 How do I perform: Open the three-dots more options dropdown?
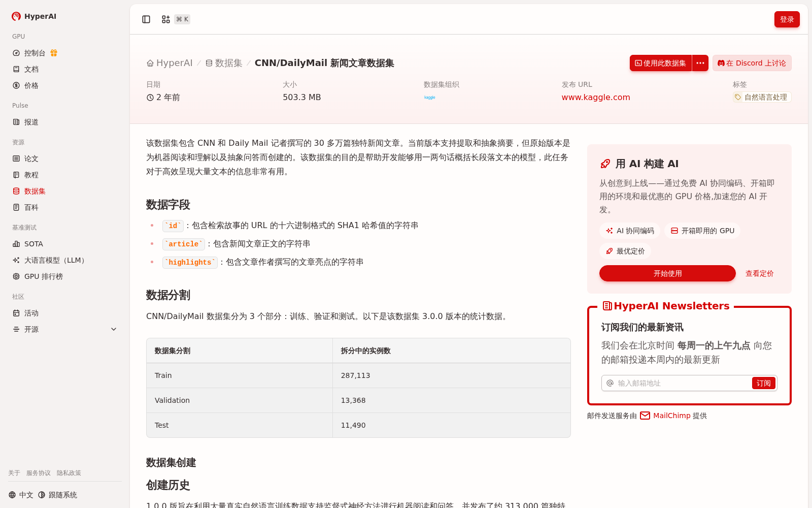700,63
